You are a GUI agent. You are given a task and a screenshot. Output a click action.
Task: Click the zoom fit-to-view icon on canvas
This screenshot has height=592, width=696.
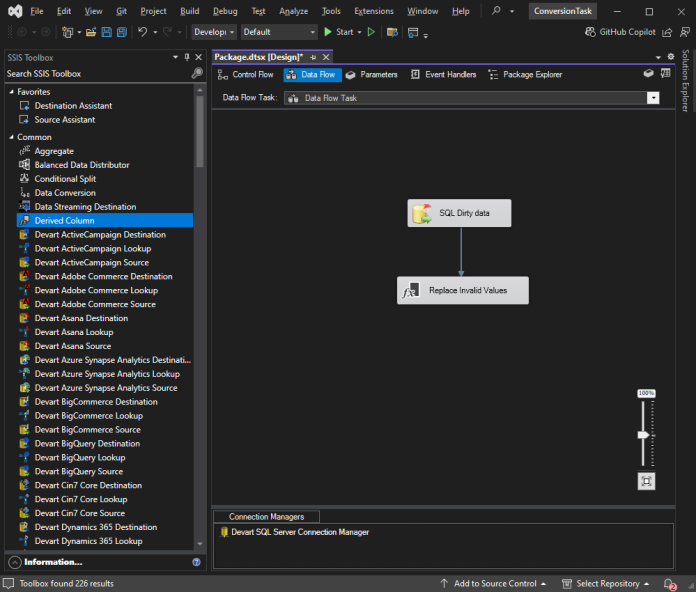pos(646,481)
